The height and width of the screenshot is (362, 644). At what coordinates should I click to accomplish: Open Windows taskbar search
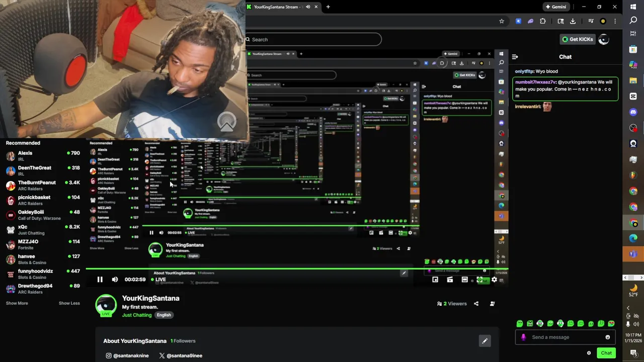tap(633, 20)
